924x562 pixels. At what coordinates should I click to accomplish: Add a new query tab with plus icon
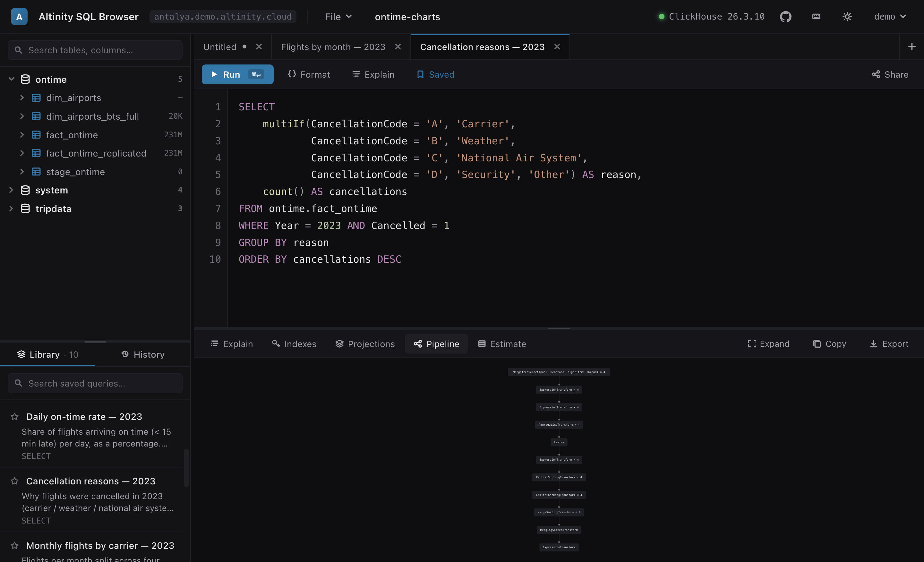click(911, 47)
